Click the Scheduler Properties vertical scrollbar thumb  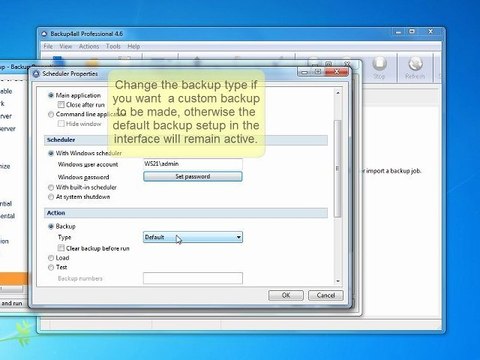click(338, 168)
